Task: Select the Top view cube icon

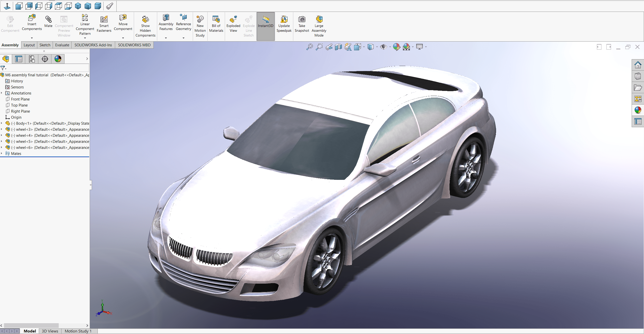Action: (x=58, y=6)
